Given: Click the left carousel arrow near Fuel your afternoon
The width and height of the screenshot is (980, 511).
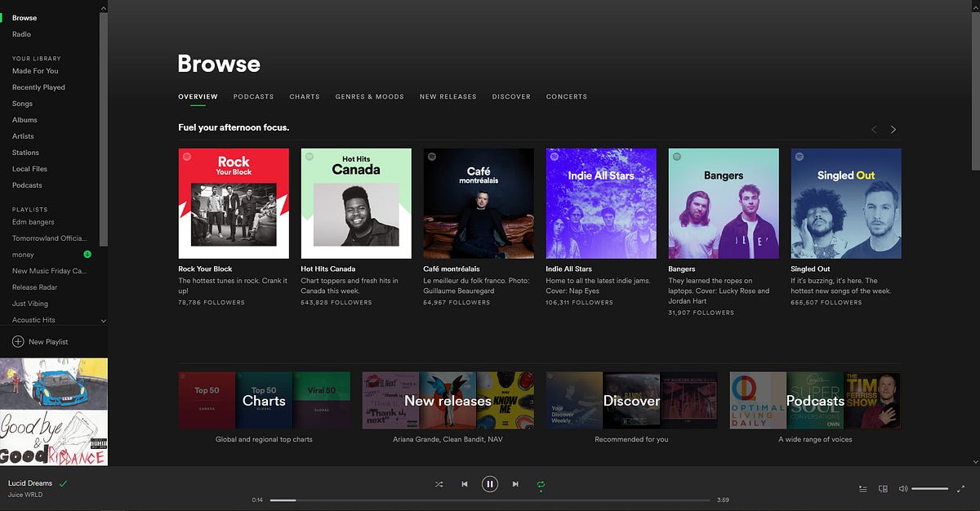Looking at the screenshot, I should [873, 129].
